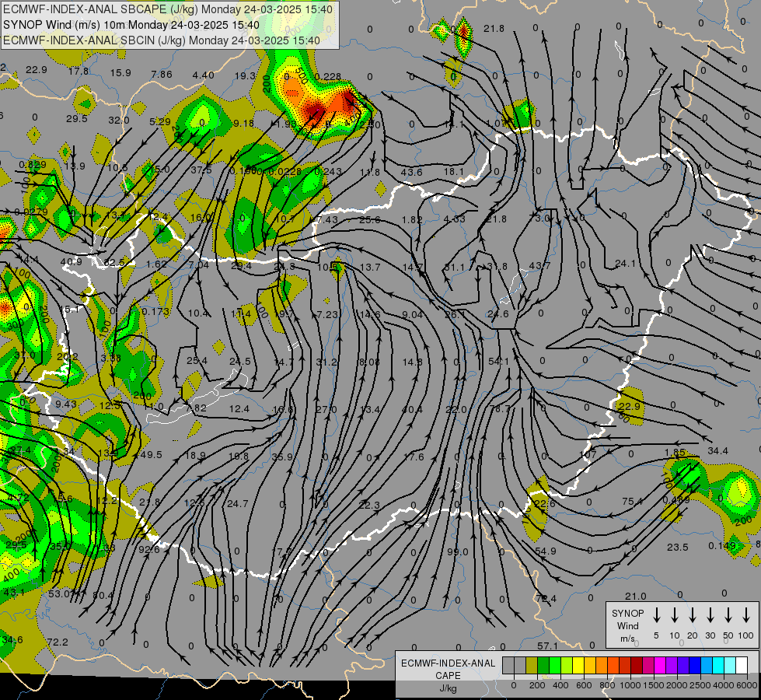Click the 6000 label on CAPE scale
The width and height of the screenshot is (761, 700).
(746, 685)
